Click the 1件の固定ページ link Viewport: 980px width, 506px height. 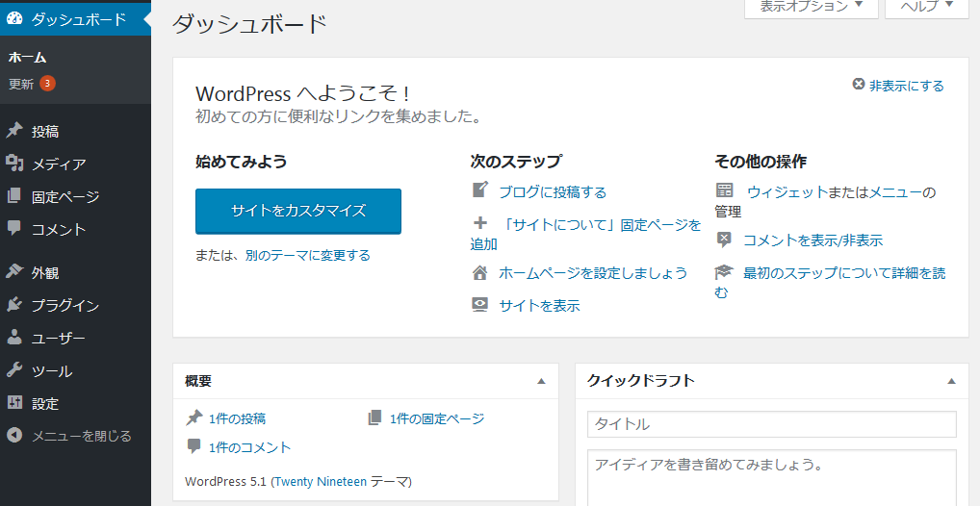click(437, 418)
